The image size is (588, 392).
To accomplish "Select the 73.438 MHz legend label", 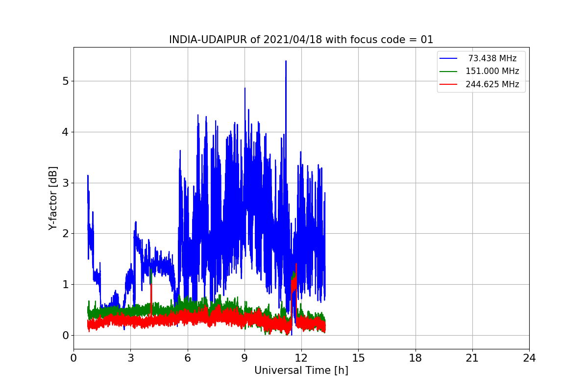I will tap(492, 58).
